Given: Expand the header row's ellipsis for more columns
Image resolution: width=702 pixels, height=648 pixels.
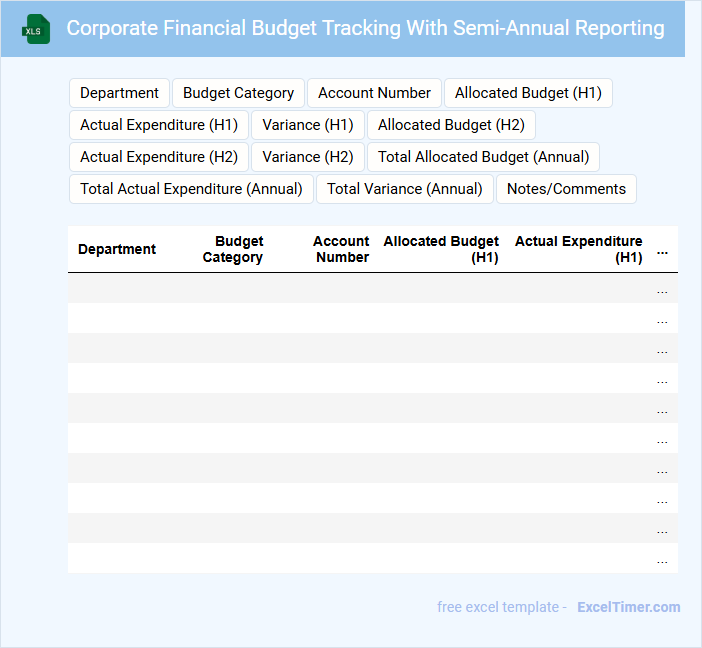Looking at the screenshot, I should (x=662, y=252).
